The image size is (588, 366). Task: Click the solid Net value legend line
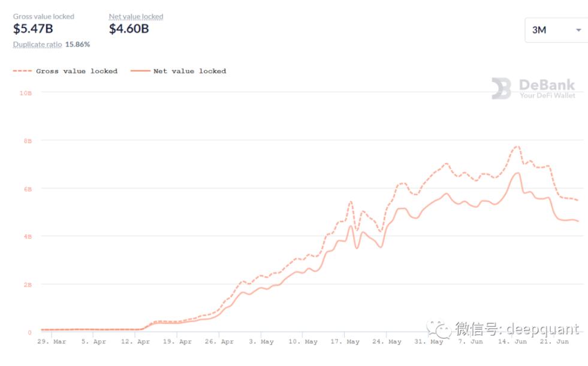click(139, 71)
